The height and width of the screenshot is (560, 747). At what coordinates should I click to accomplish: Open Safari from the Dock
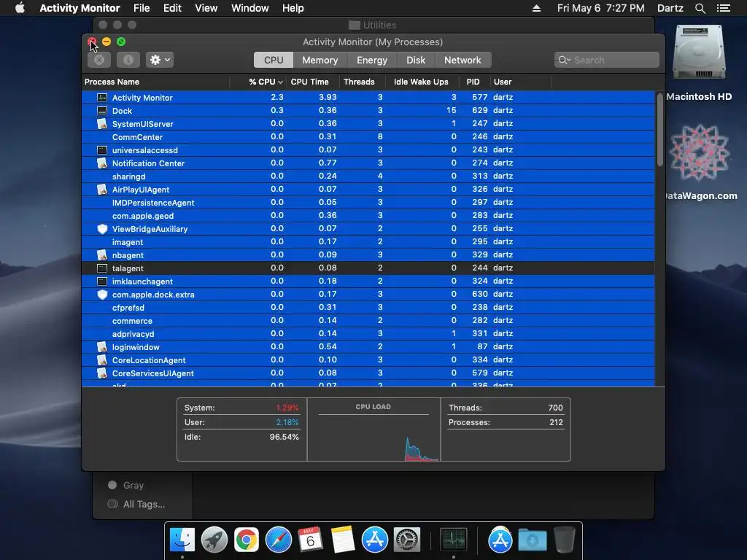pyautogui.click(x=278, y=540)
